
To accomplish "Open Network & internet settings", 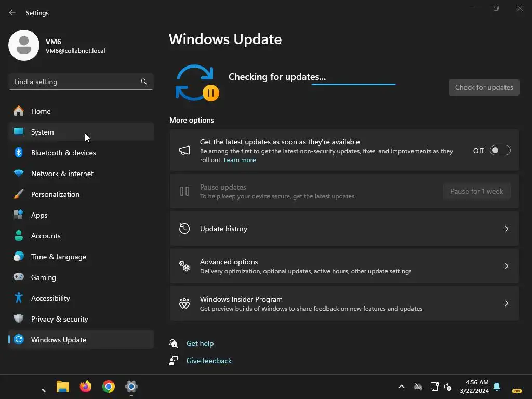I will (x=81, y=174).
